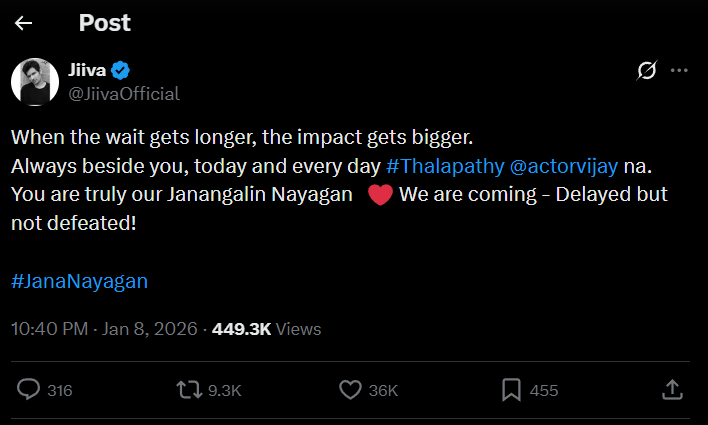The height and width of the screenshot is (425, 708).
Task: Click the 9.3K reposts count
Action: point(224,391)
